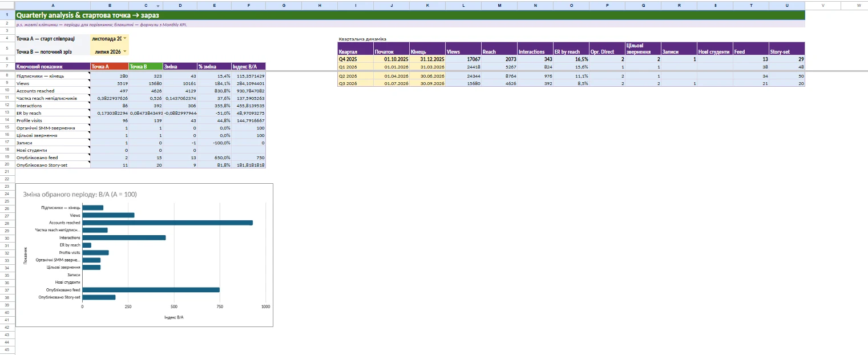
Task: Click the Interactions bar in chart
Action: click(124, 237)
